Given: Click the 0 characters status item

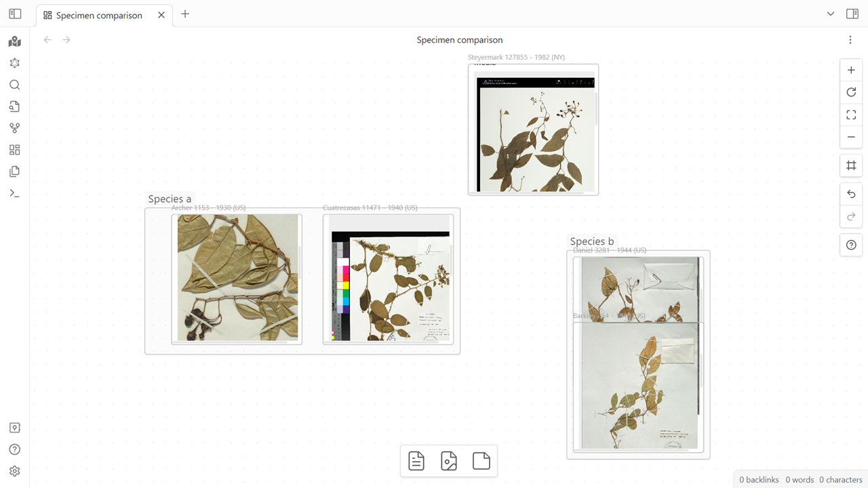Looking at the screenshot, I should pos(841,480).
